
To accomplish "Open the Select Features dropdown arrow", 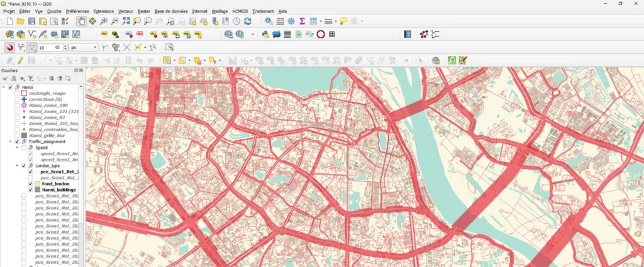I will [x=174, y=61].
